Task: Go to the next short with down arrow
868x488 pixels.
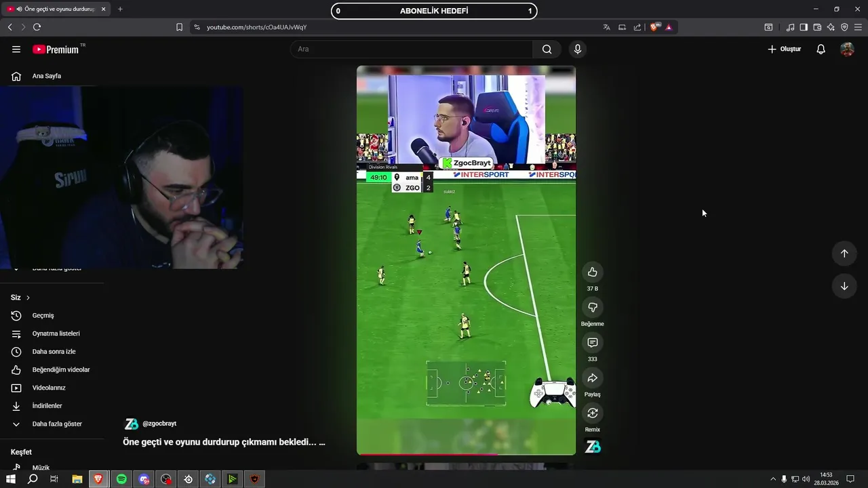Action: tap(844, 286)
